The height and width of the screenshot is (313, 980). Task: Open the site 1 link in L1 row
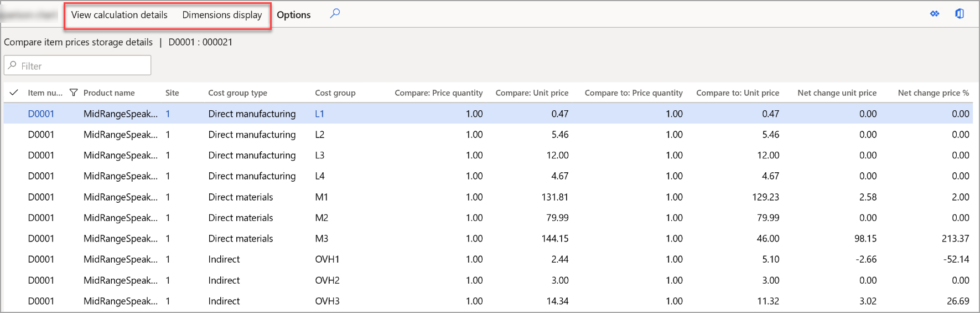(168, 114)
